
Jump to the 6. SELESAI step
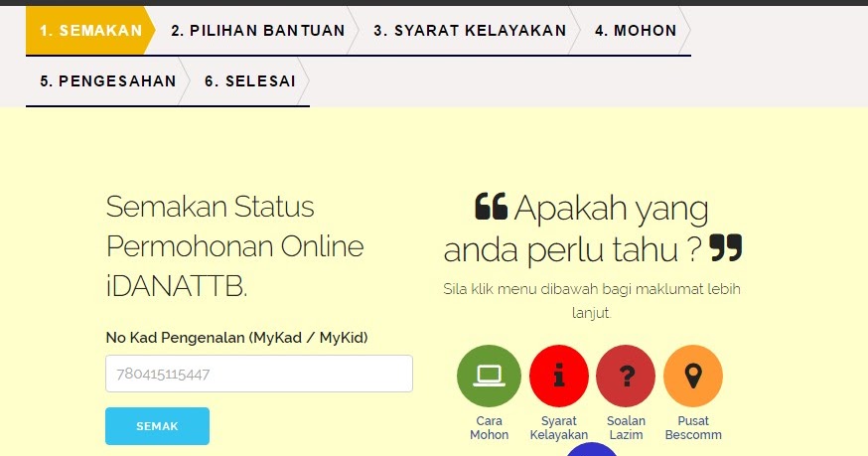point(250,81)
